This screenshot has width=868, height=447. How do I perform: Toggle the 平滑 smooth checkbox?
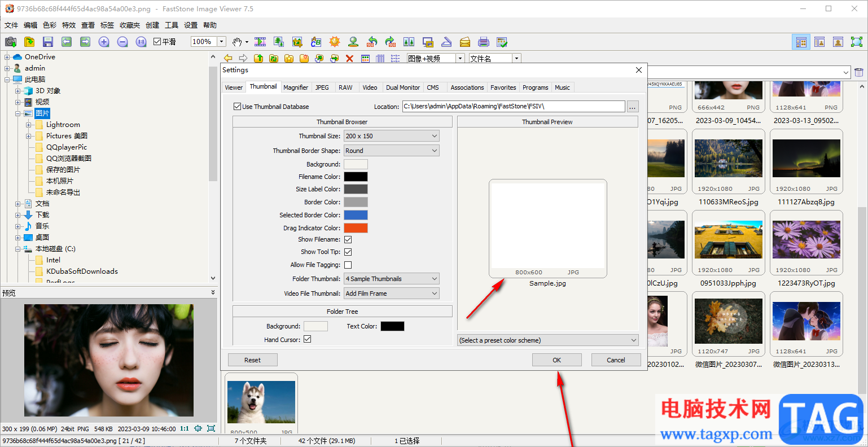pyautogui.click(x=157, y=41)
